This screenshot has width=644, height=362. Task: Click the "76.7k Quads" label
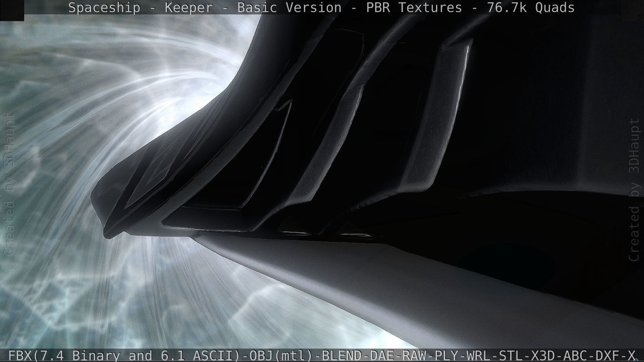click(x=531, y=7)
